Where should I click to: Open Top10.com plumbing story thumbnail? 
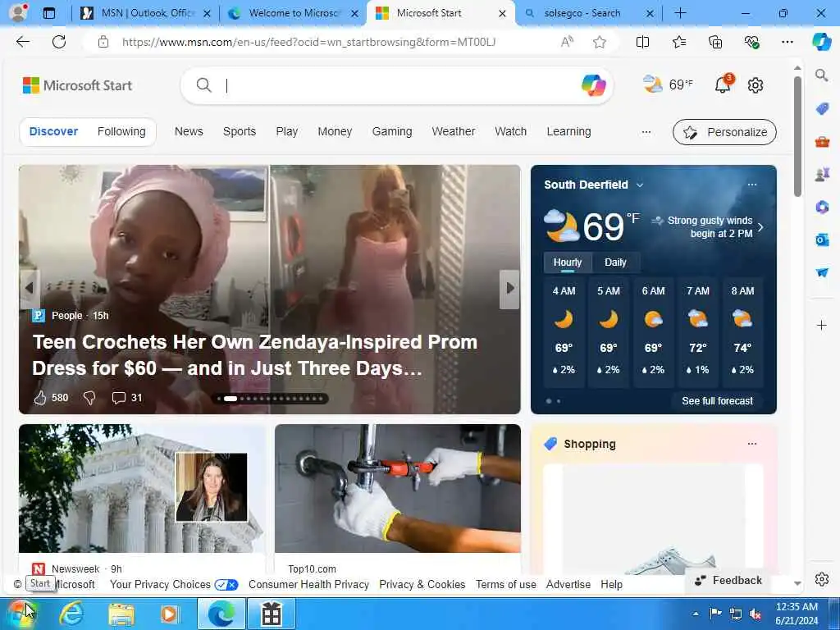tap(398, 488)
